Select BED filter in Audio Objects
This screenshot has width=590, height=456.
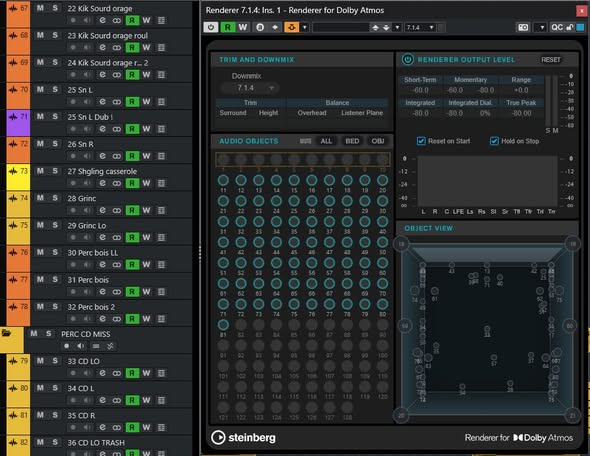352,141
